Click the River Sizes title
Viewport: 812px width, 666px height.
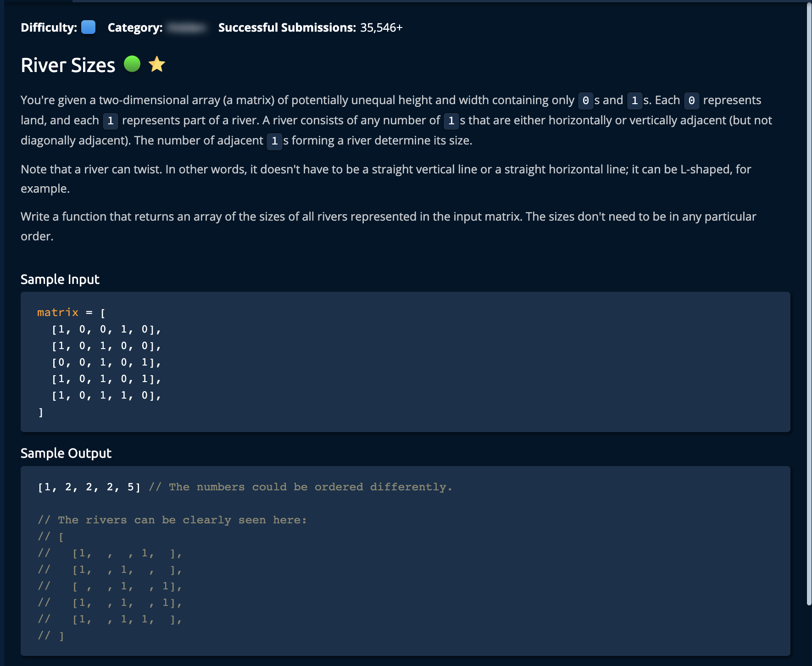pyautogui.click(x=68, y=65)
